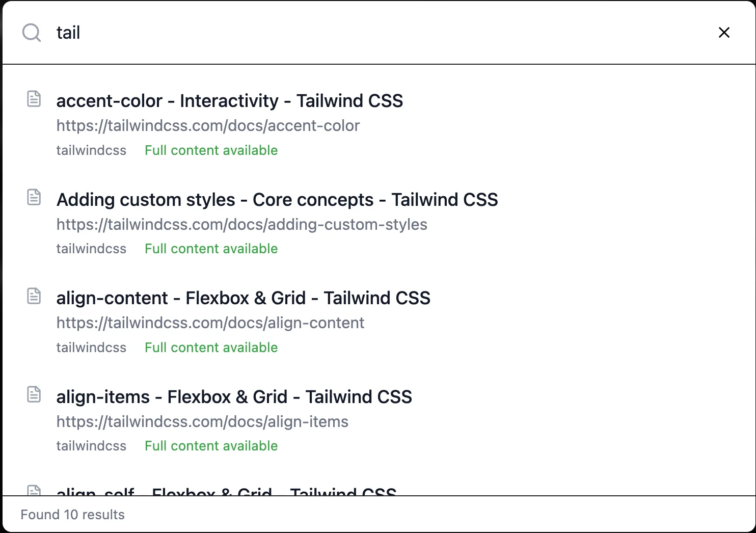Click the document icon beside align-items result
Screen dimensions: 756x533
34,394
